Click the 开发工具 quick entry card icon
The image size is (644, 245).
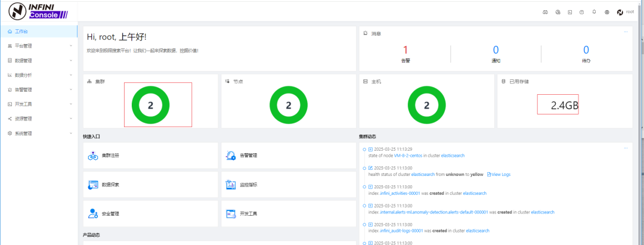pos(230,214)
